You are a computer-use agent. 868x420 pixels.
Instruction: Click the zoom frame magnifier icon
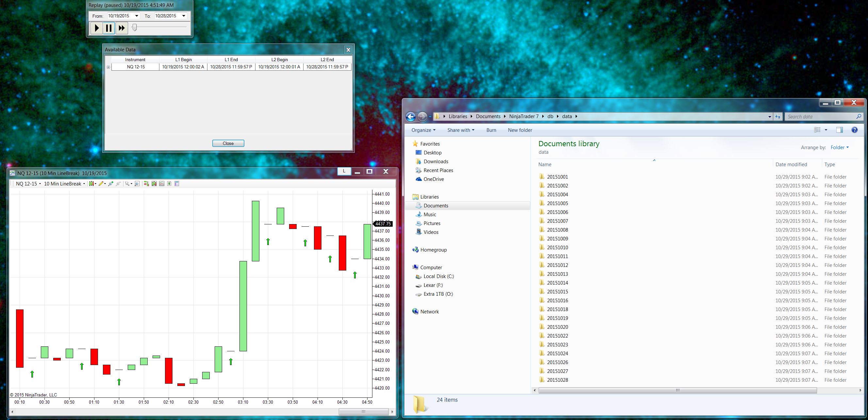[x=137, y=184]
